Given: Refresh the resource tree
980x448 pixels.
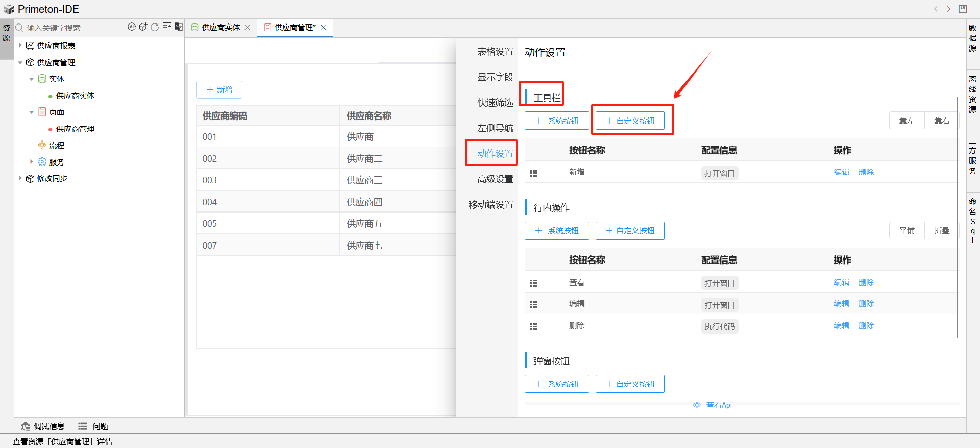Looking at the screenshot, I should [x=155, y=27].
